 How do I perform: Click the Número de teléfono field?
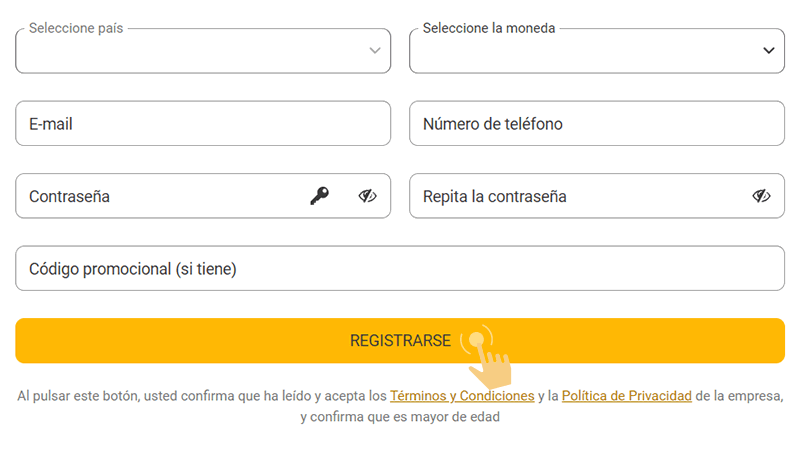tap(597, 124)
